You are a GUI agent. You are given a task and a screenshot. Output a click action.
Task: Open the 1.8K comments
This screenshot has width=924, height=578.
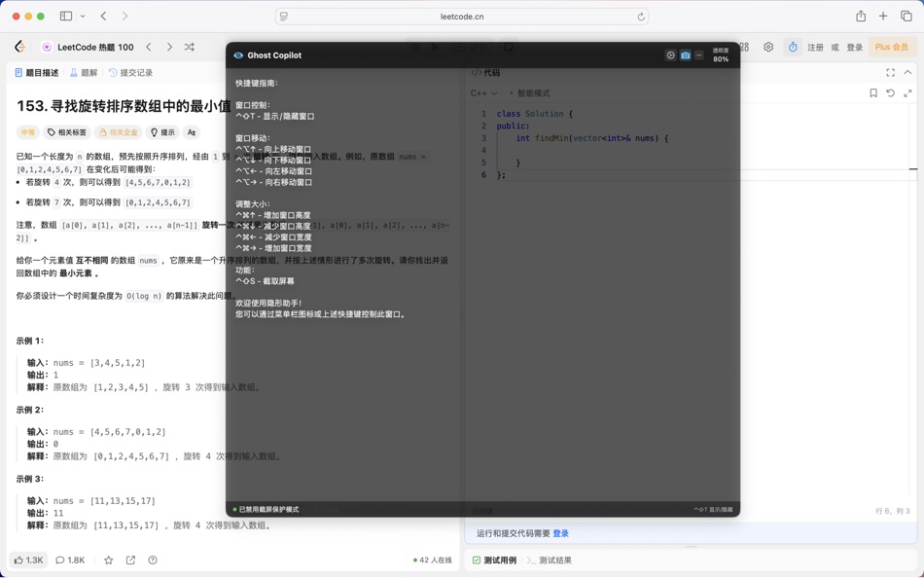click(70, 560)
